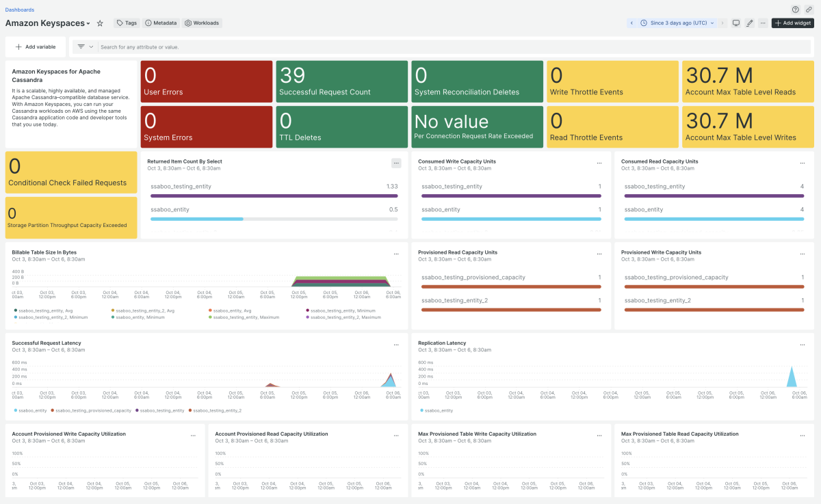Open the dashboard more-options ellipsis beside the pencil
The width and height of the screenshot is (821, 504).
pos(763,23)
